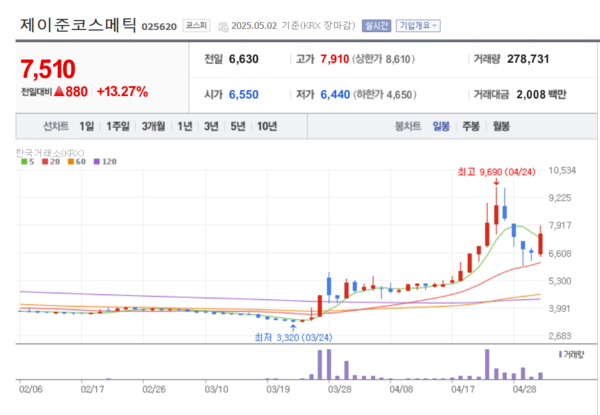Switch to the 1년 line chart
Screen dimensions: 600x415
pos(185,126)
